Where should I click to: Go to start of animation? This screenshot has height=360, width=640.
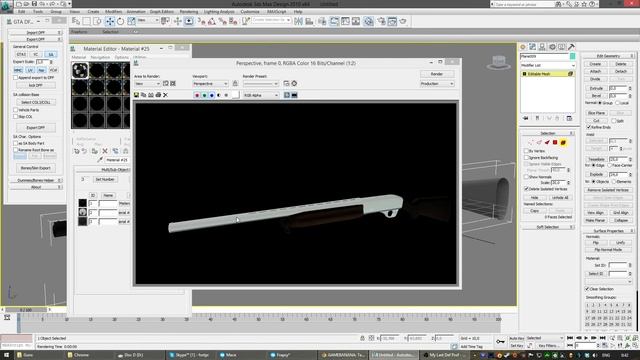(570, 338)
